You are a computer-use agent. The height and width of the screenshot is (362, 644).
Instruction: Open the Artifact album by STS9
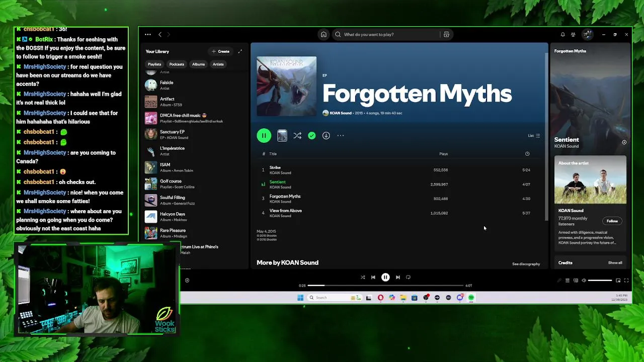coord(194,102)
